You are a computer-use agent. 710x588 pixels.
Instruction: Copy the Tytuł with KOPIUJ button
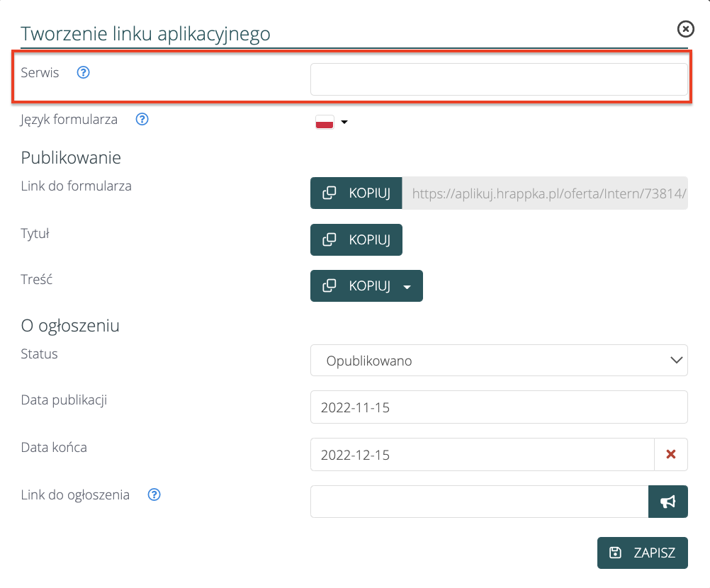coord(356,240)
